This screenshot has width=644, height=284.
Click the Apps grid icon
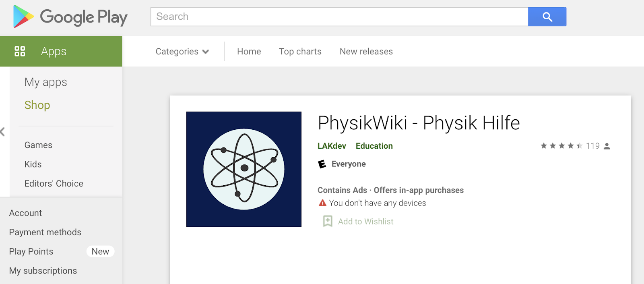(x=20, y=51)
